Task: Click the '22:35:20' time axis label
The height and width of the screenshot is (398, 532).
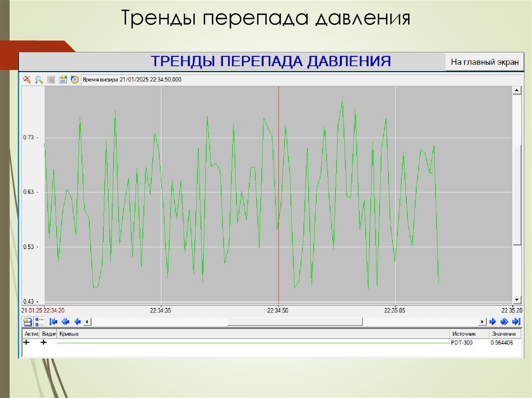Action: (x=512, y=310)
